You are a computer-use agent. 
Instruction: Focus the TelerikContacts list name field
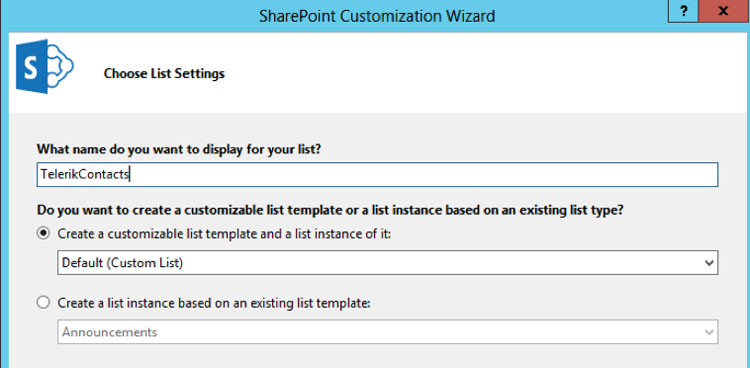tap(377, 175)
